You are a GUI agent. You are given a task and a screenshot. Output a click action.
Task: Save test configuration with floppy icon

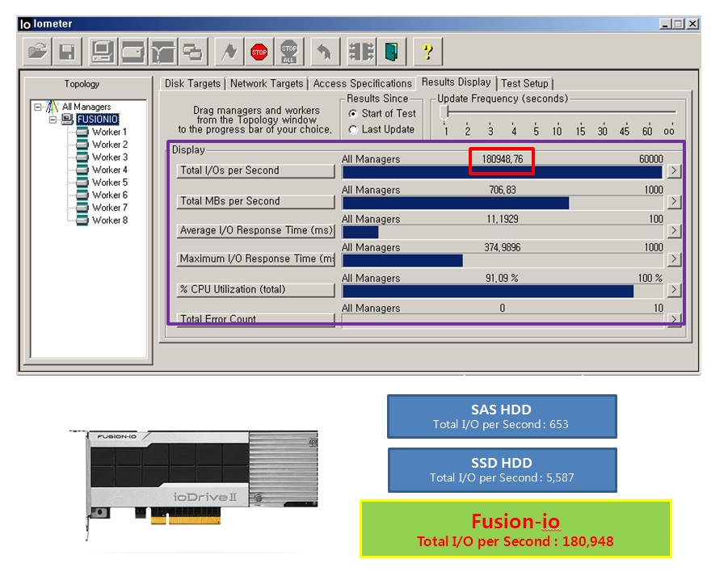pyautogui.click(x=68, y=52)
